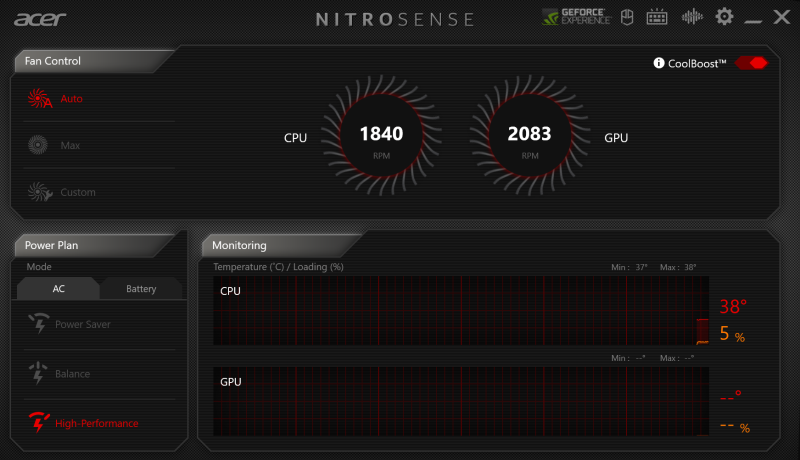
Task: Minimize the NitroSense window
Action: click(753, 20)
